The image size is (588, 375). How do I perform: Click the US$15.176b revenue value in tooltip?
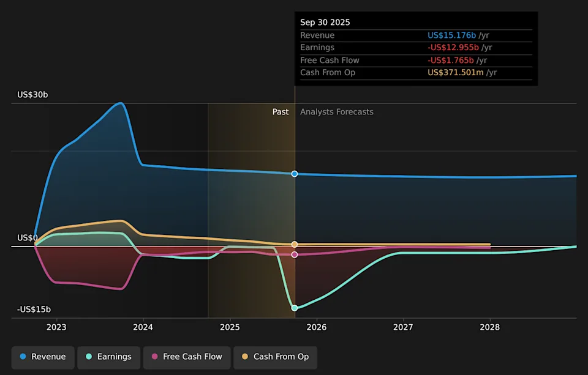click(451, 35)
